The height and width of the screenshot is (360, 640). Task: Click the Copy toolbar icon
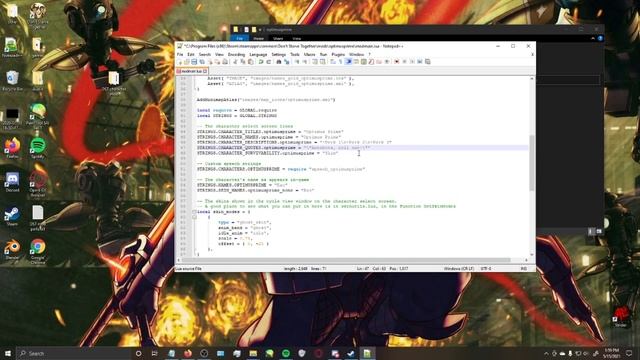click(x=242, y=62)
